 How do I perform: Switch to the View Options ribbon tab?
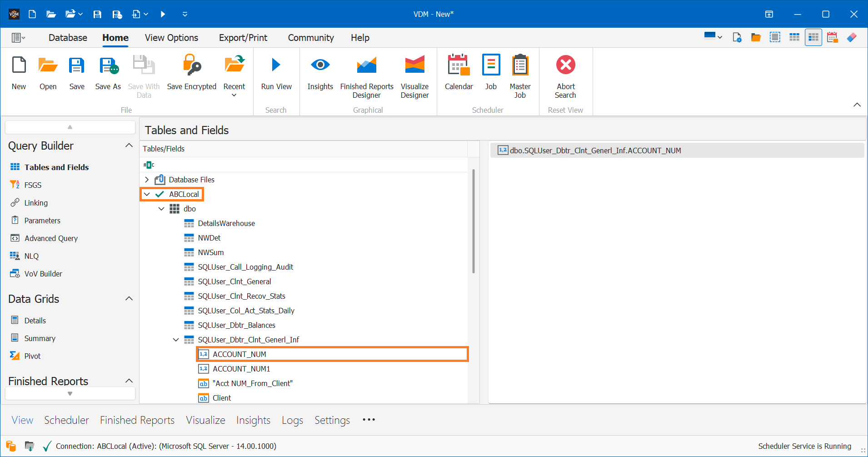click(171, 37)
